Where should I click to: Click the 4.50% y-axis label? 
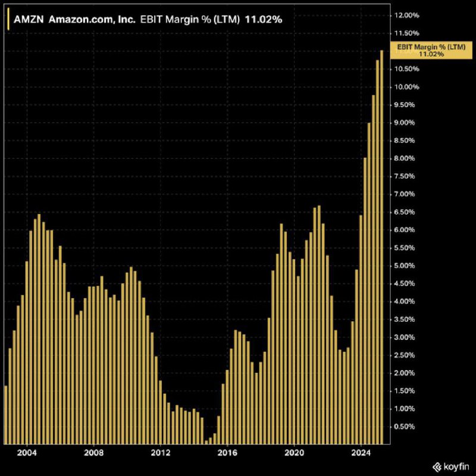tap(405, 284)
